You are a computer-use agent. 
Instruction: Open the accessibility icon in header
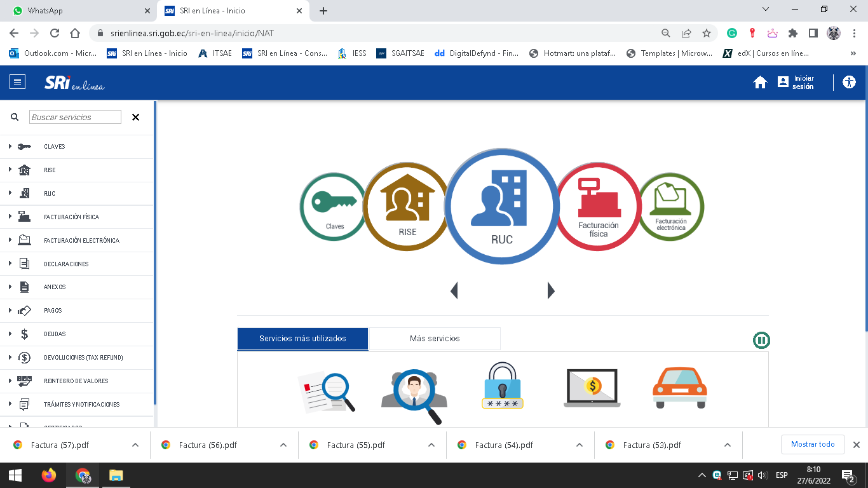pyautogui.click(x=849, y=82)
